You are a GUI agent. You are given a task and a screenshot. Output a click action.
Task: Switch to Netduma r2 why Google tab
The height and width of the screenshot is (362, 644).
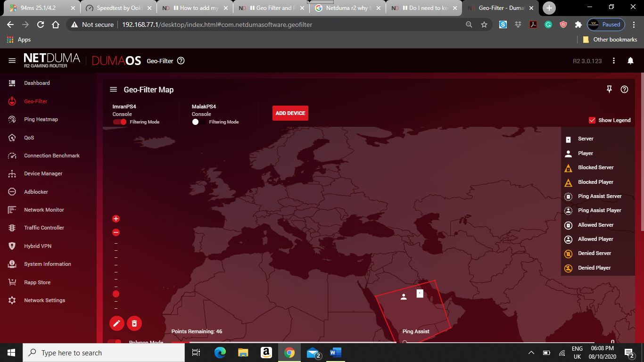point(347,8)
